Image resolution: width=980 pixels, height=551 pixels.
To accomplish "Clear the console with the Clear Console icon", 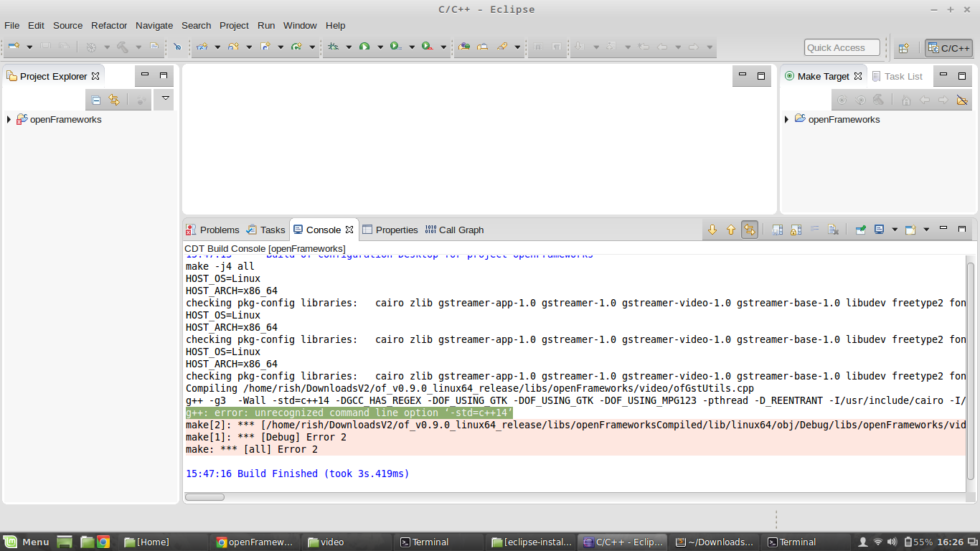I will coord(834,230).
